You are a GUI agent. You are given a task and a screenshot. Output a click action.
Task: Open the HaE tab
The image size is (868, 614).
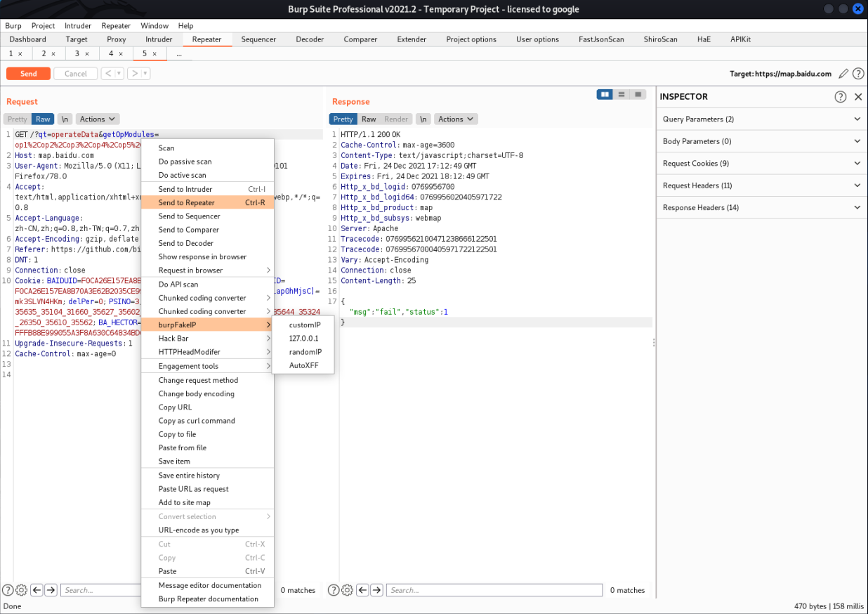tap(704, 39)
